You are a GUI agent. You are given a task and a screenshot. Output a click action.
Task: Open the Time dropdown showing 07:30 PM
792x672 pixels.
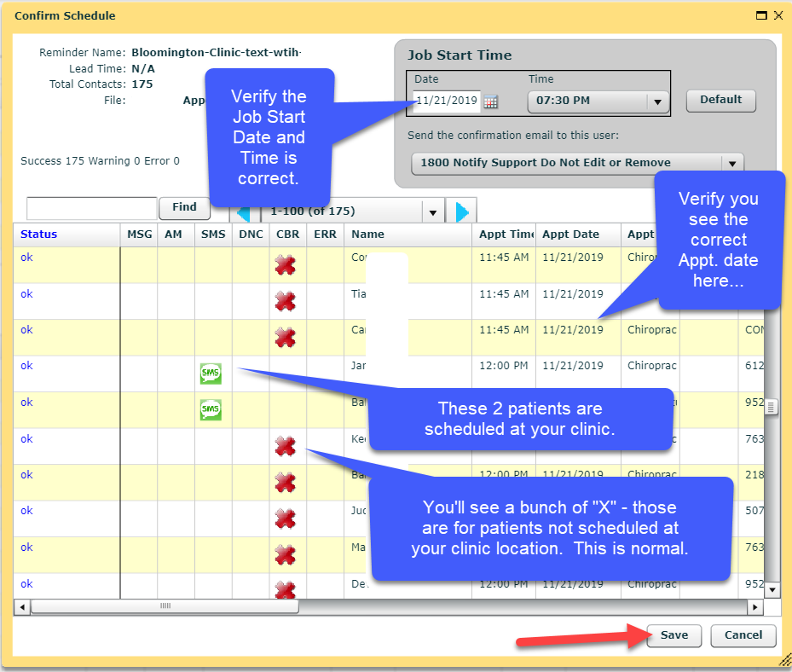coord(656,101)
